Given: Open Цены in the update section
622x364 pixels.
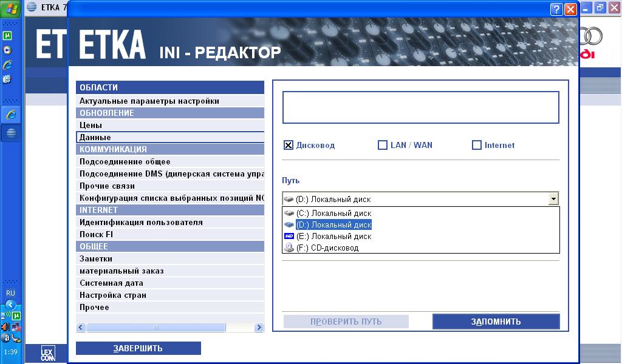Looking at the screenshot, I should click(91, 125).
